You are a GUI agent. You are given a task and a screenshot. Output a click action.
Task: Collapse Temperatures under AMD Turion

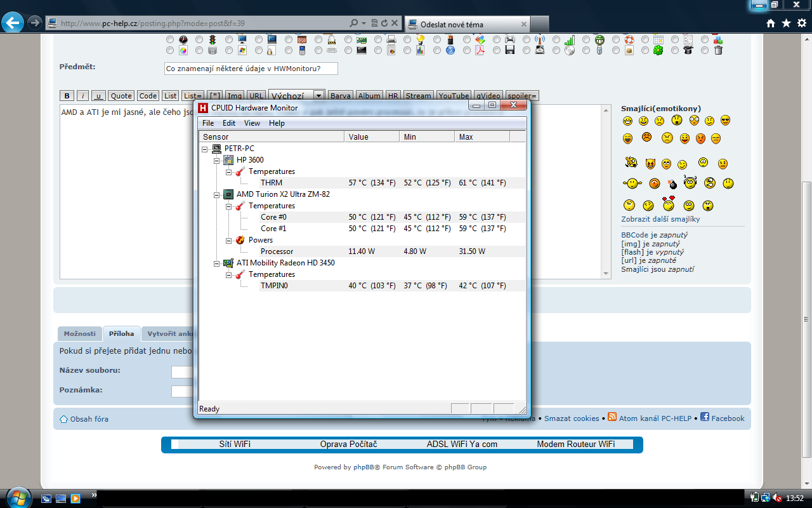click(228, 206)
